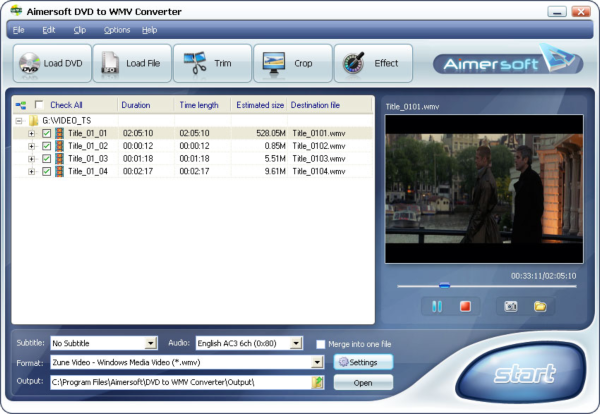Expand the Title_01_03 tree node

[x=32, y=158]
